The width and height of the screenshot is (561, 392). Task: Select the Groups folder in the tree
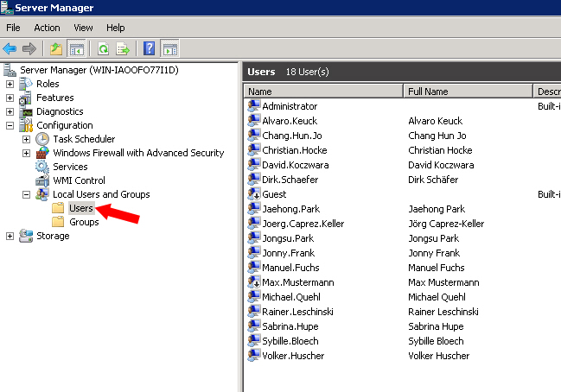[84, 222]
